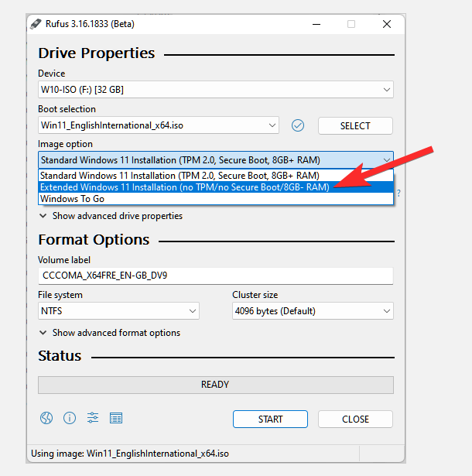Select the Windows To Go option
Image resolution: width=472 pixels, height=476 pixels.
pyautogui.click(x=73, y=199)
